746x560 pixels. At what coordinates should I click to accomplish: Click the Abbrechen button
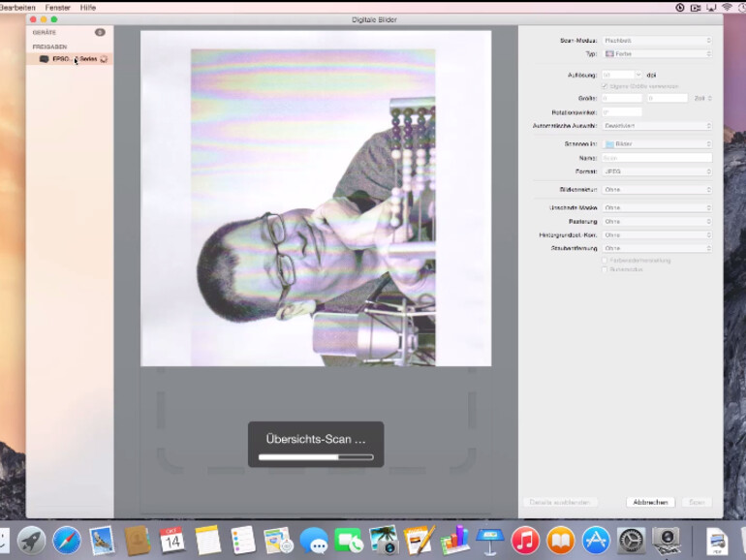tap(650, 502)
